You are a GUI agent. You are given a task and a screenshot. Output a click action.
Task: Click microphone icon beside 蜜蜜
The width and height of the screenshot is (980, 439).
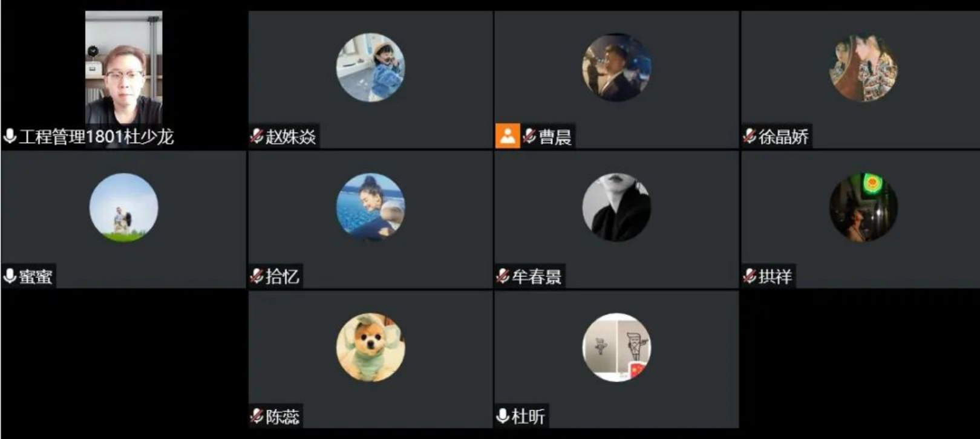coord(10,276)
